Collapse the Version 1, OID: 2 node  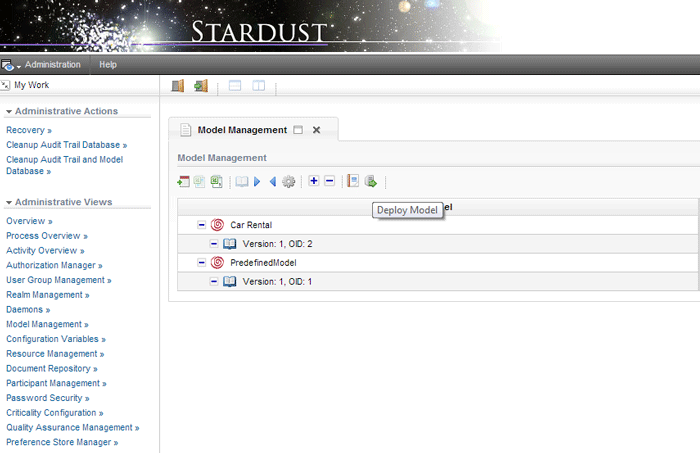(x=214, y=244)
